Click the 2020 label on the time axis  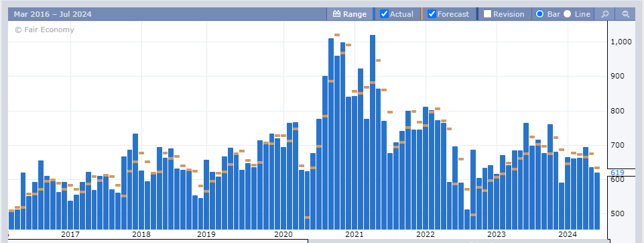(283, 234)
